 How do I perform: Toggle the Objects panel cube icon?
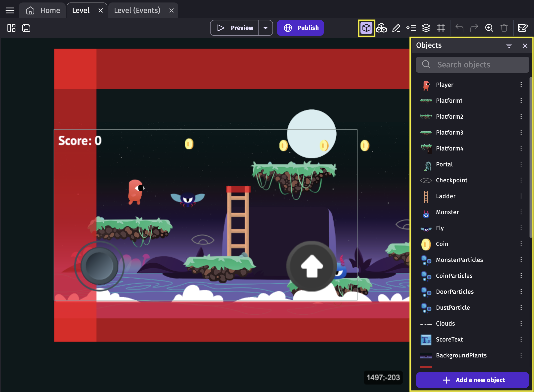pos(366,28)
